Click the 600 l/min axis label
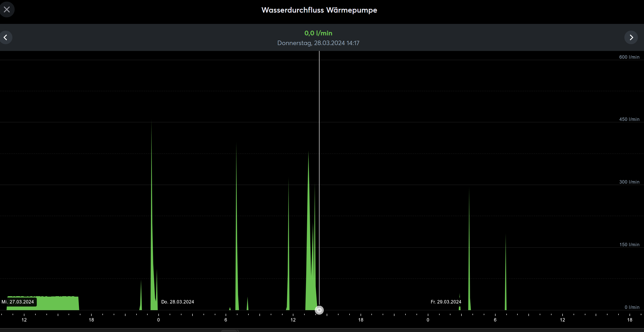 pos(629,57)
